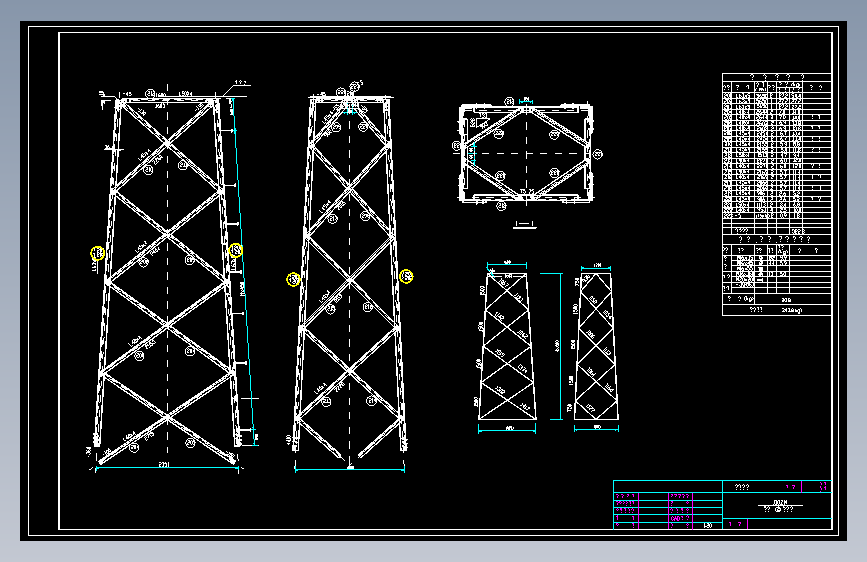Click the tall cyan vertical dimension line between the small diagrams
The image size is (867, 562).
(560, 346)
